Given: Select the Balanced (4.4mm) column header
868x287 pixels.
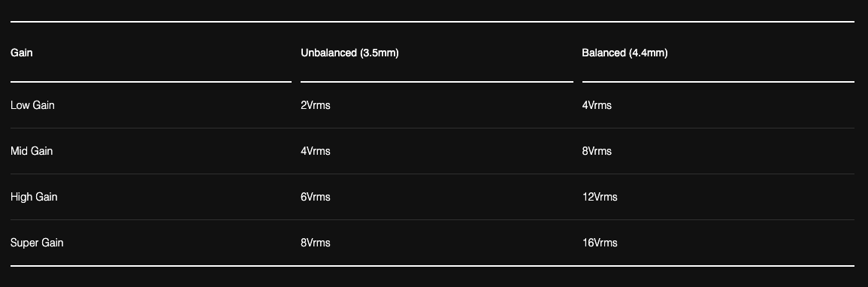Looking at the screenshot, I should pos(625,53).
